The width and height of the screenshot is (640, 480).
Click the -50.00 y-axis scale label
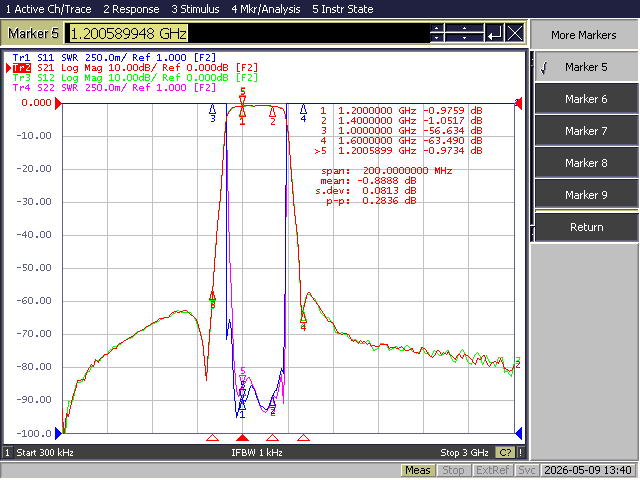pos(34,268)
